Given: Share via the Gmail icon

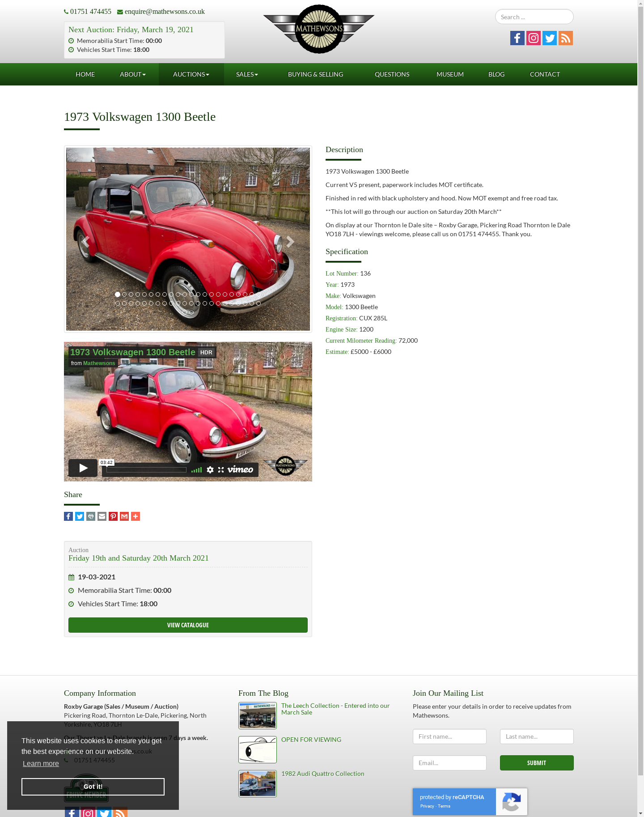Looking at the screenshot, I should [x=124, y=516].
